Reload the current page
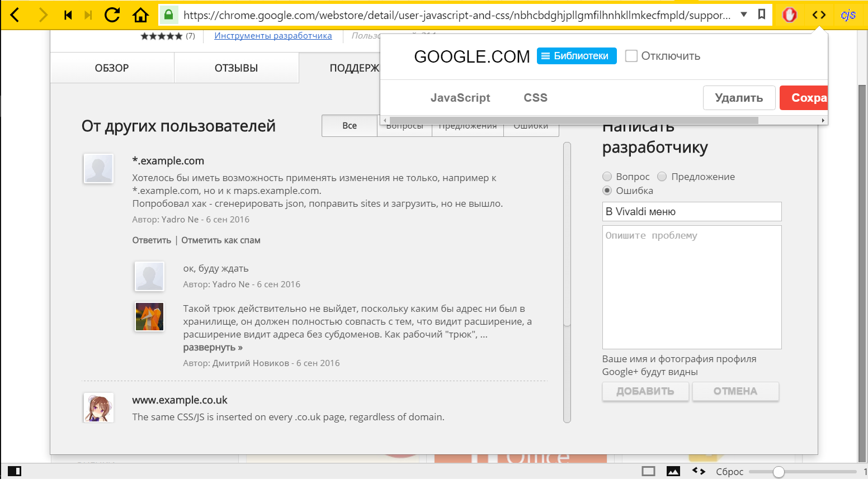This screenshot has height=503, width=868. click(x=112, y=15)
